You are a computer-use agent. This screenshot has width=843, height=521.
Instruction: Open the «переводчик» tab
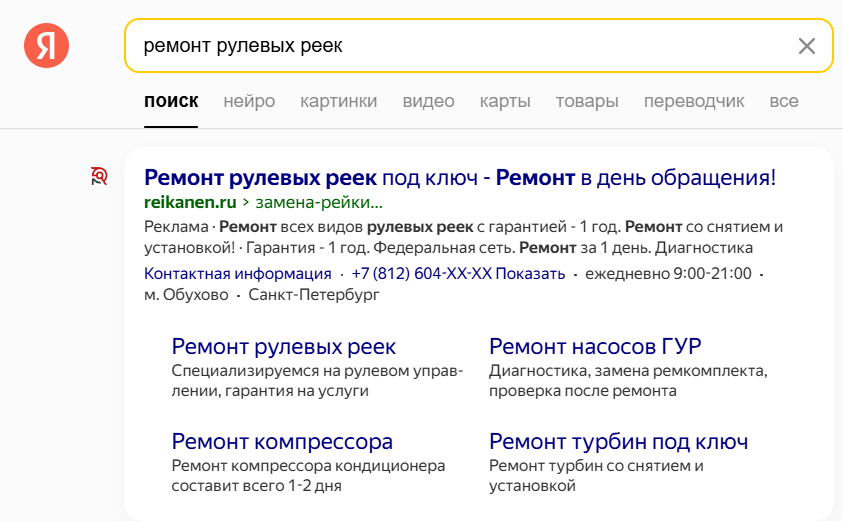694,101
